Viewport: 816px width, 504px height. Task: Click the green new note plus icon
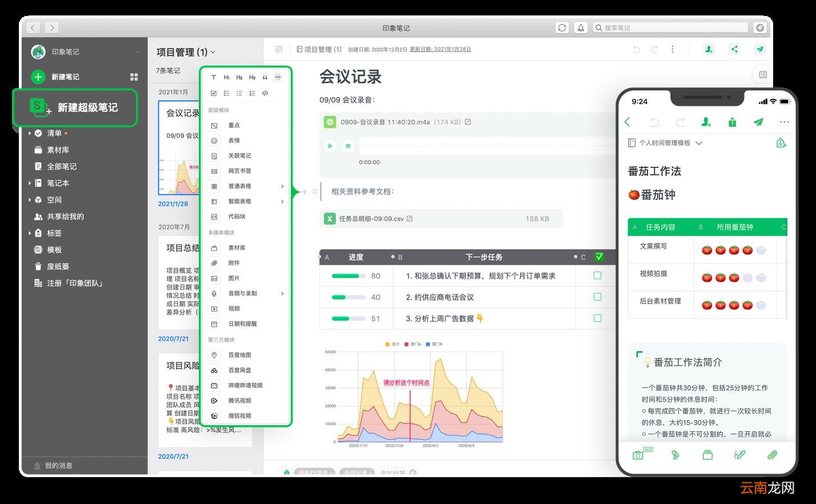pos(38,77)
